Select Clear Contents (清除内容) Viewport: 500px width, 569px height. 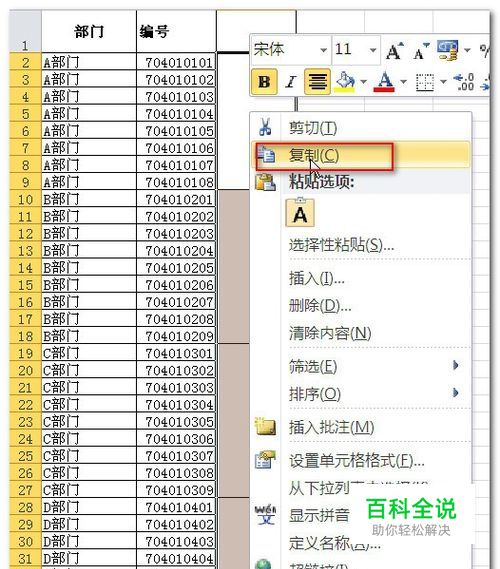click(x=330, y=333)
